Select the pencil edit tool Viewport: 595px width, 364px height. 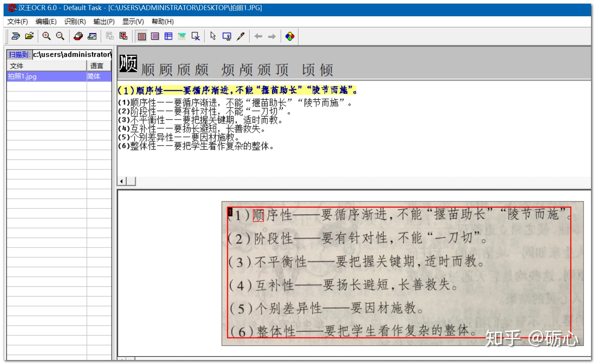coord(240,36)
